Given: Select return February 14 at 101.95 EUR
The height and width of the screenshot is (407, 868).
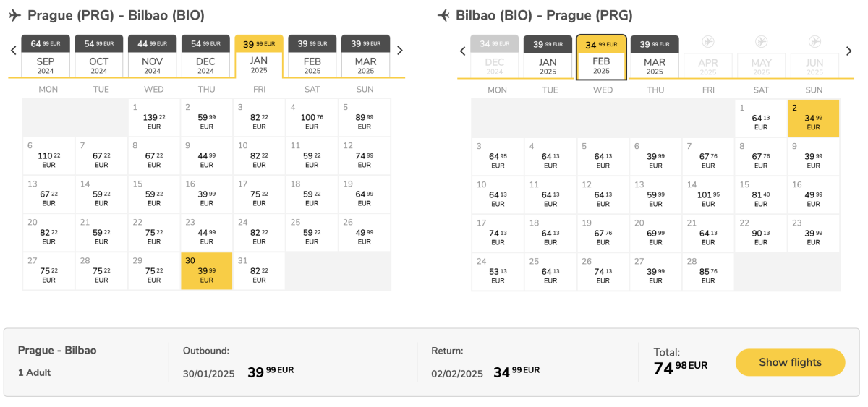Looking at the screenshot, I should click(708, 194).
